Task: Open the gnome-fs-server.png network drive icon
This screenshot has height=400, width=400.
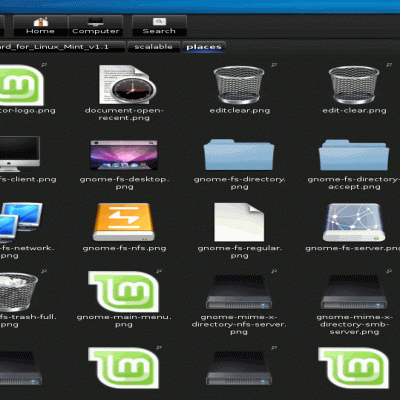Action: [x=354, y=222]
